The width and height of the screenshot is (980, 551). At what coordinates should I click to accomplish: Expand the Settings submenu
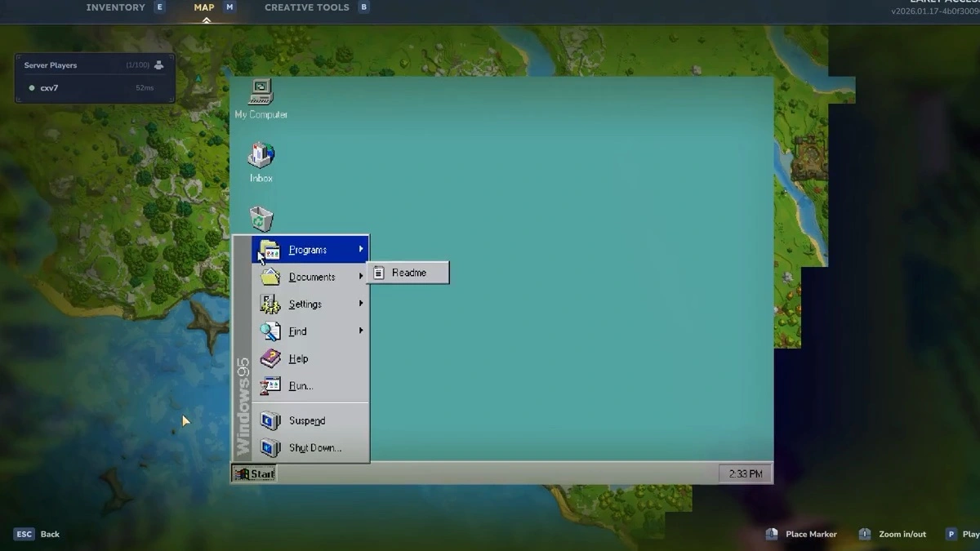coord(360,304)
